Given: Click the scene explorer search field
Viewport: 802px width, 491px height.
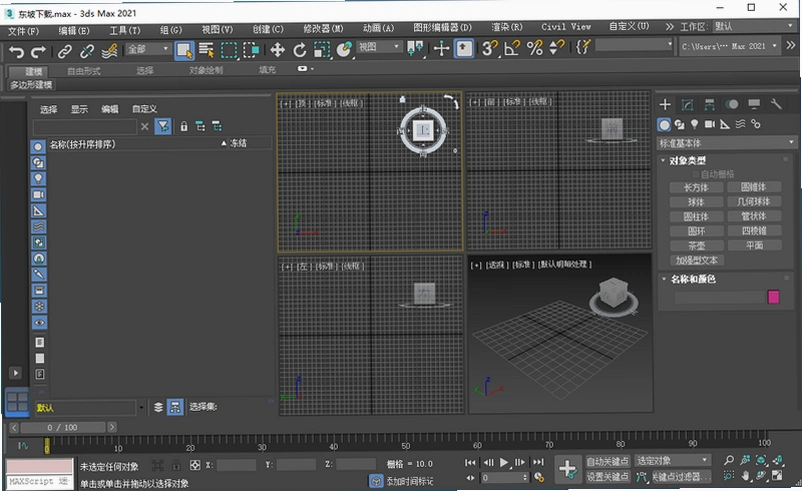Looking at the screenshot, I should click(84, 126).
